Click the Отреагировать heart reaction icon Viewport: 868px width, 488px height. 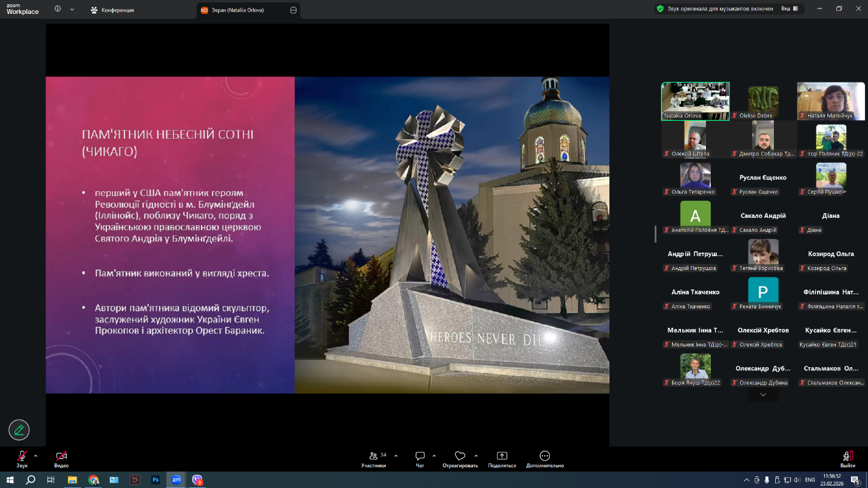point(459,456)
